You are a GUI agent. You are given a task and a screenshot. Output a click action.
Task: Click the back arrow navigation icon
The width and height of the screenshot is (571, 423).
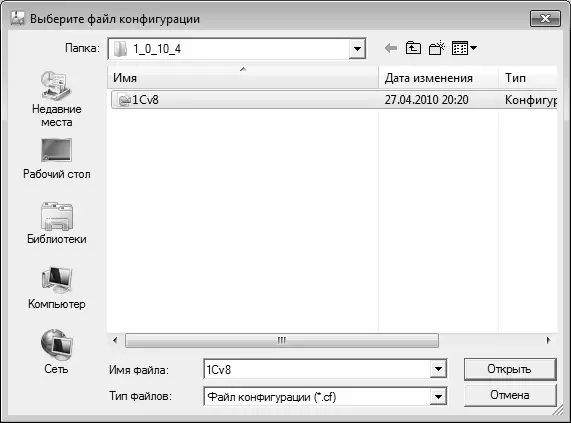[x=391, y=48]
